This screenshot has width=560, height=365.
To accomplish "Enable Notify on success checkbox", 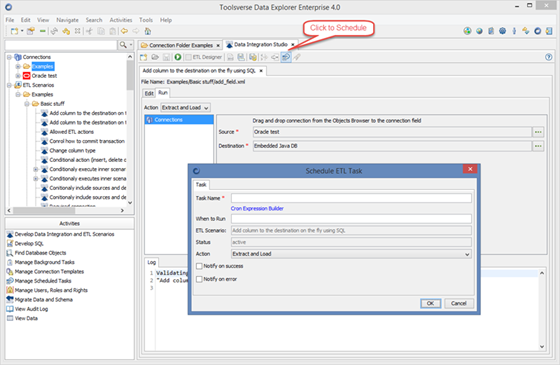I will coord(199,266).
